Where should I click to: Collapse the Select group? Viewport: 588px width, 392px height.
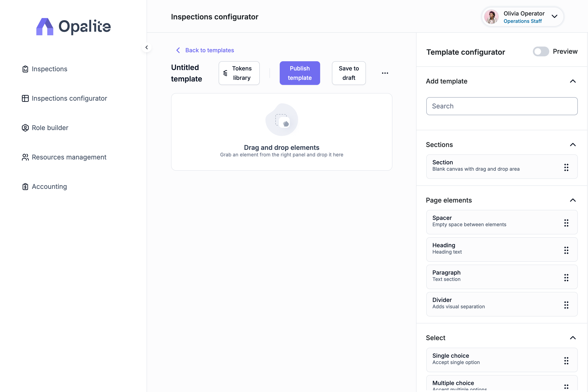(x=573, y=338)
